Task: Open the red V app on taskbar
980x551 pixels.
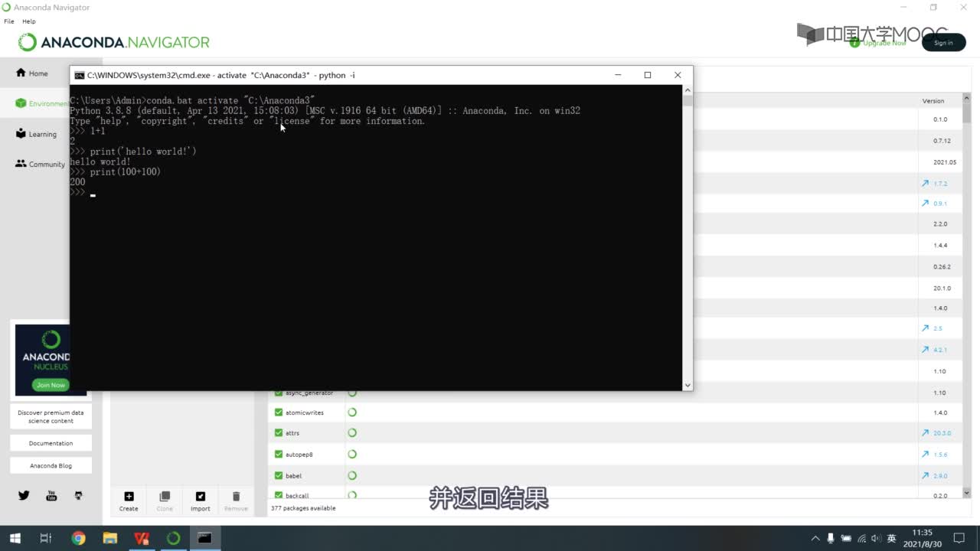Action: pos(142,538)
